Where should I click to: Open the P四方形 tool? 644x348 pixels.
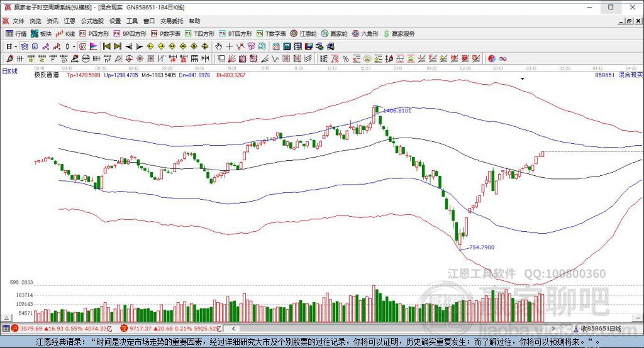[94, 34]
